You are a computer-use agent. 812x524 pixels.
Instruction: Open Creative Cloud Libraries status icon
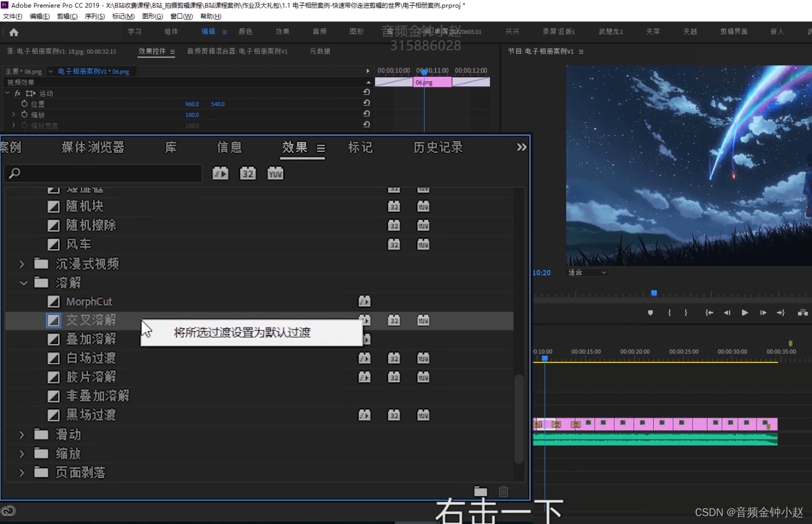pyautogui.click(x=8, y=511)
